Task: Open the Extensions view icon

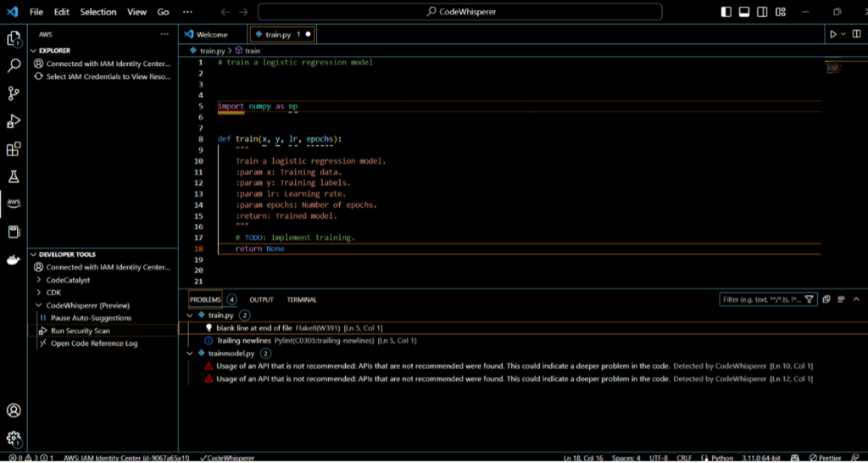Action: coord(14,149)
